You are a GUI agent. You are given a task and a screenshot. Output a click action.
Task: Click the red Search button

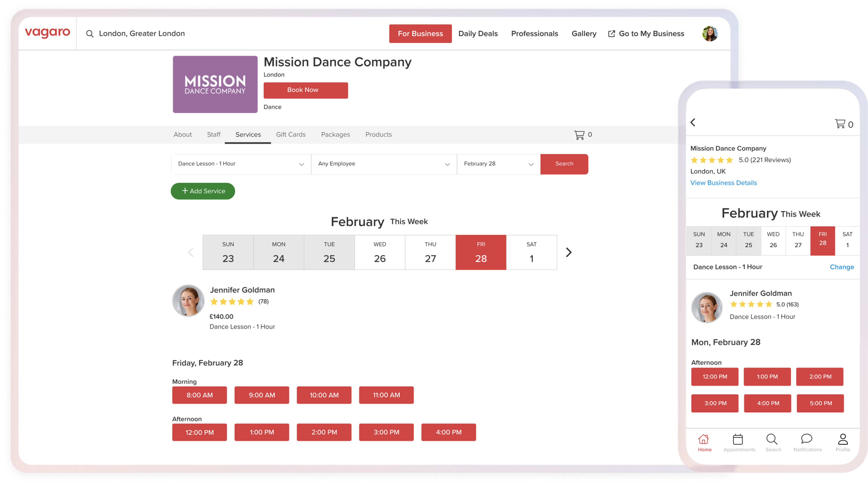pyautogui.click(x=564, y=164)
